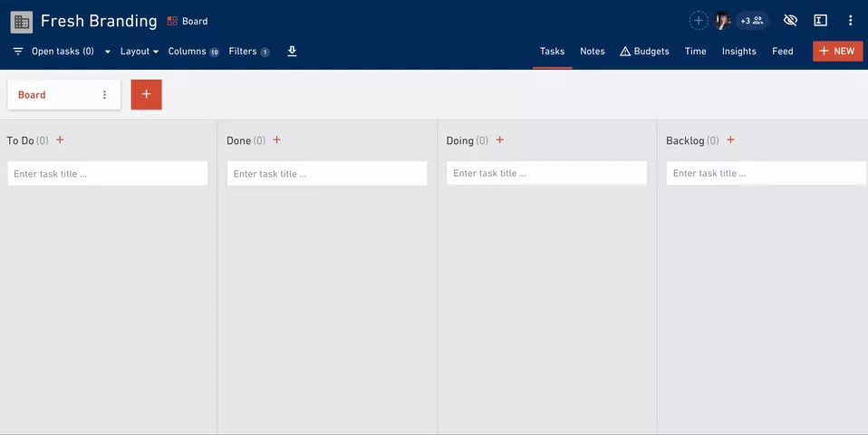Expand the Open tasks (0) dropdown arrow

pyautogui.click(x=108, y=52)
